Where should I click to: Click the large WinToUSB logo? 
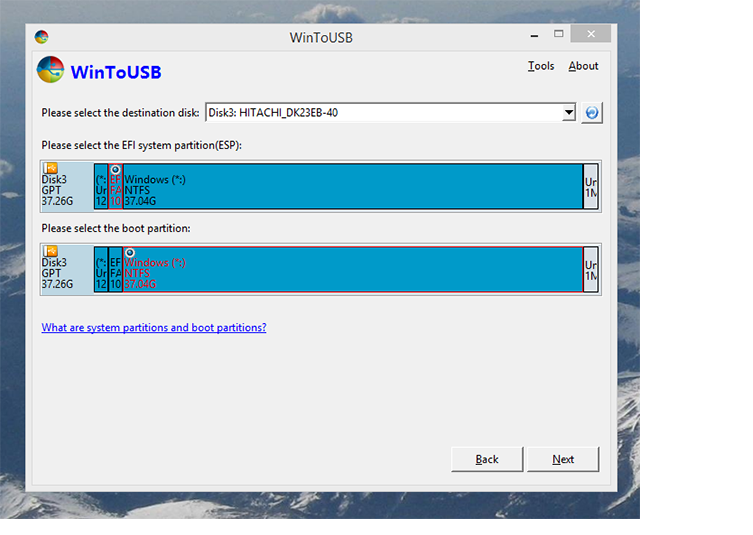pyautogui.click(x=50, y=70)
